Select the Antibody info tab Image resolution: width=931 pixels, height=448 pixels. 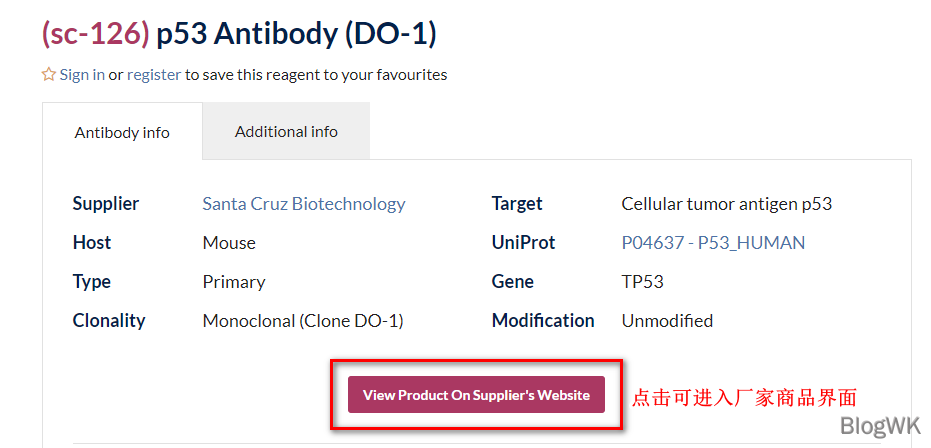(x=122, y=132)
